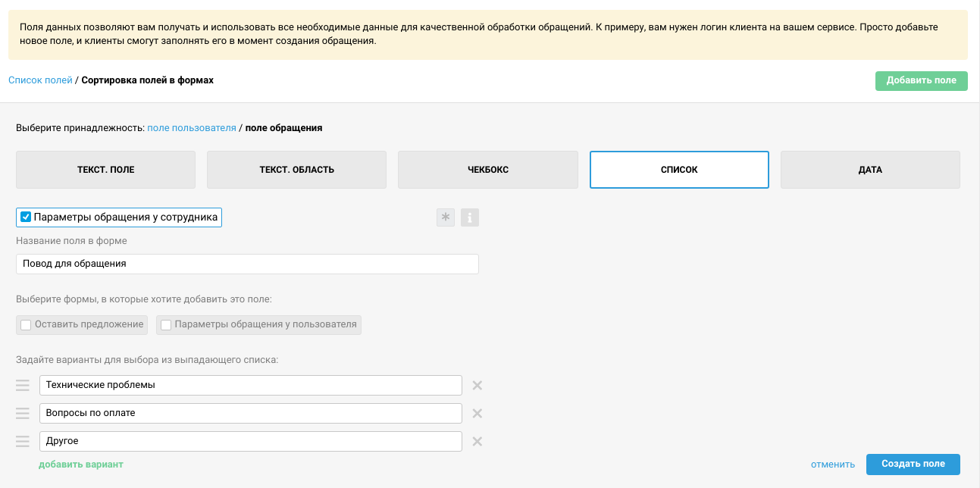
Task: Select the 'ЧЕКБОКС' field type
Action: [x=488, y=170]
